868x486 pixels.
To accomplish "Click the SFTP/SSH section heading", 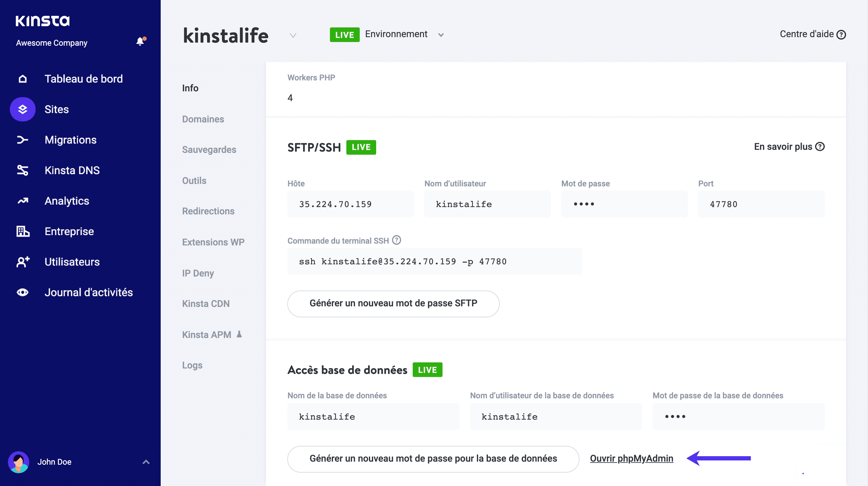I will [x=314, y=148].
